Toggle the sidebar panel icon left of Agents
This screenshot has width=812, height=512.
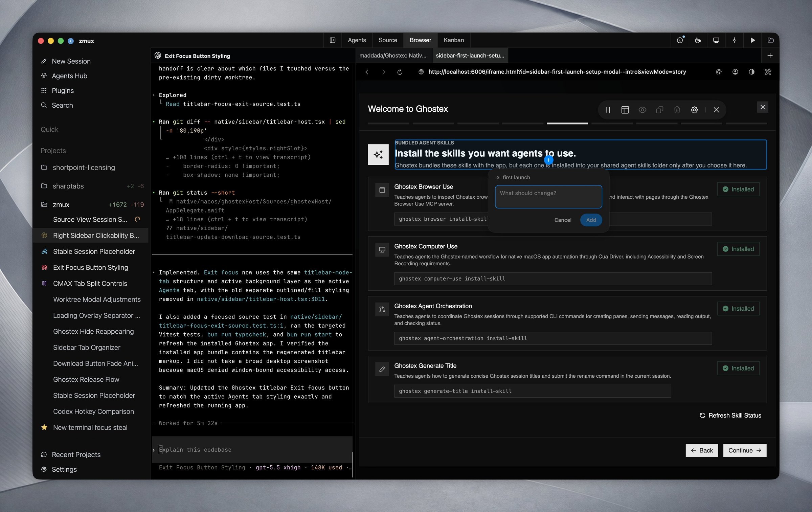[x=333, y=40]
